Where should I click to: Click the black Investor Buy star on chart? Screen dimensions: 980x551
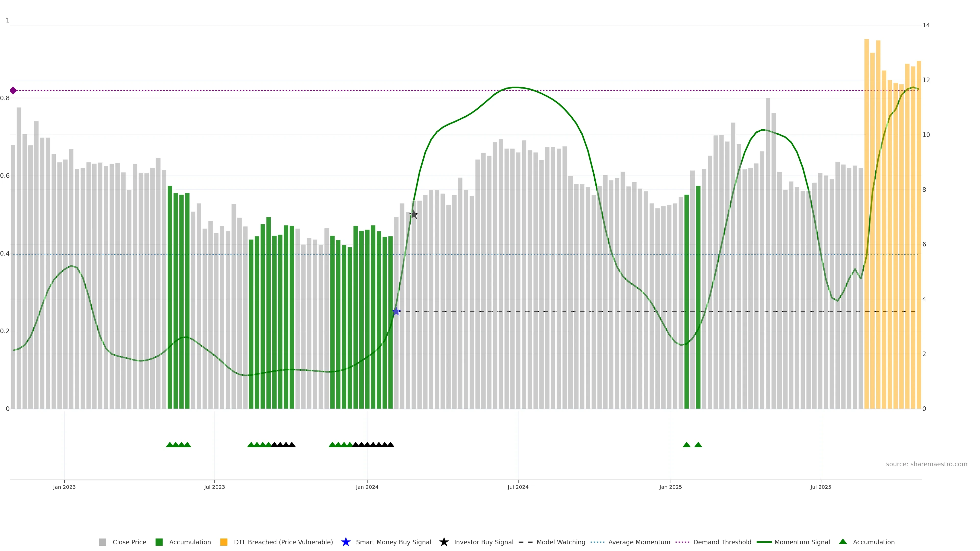point(413,215)
